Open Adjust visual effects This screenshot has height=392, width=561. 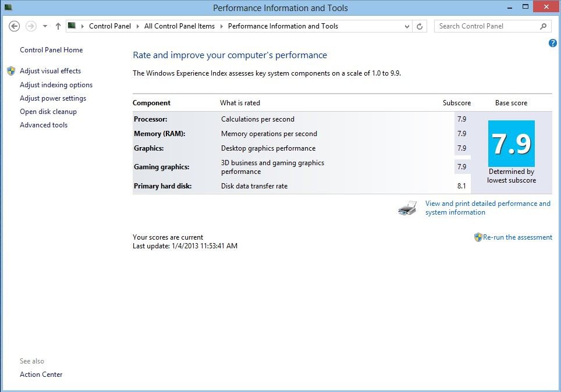51,71
